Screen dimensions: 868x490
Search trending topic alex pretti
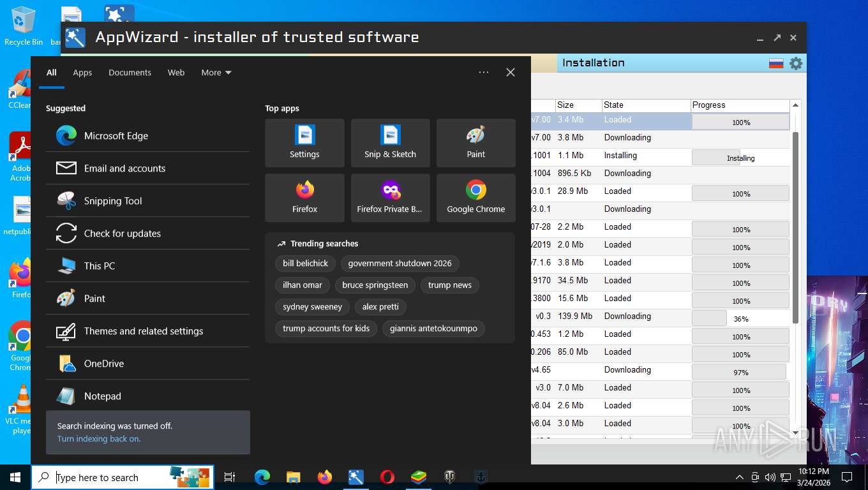[x=380, y=307]
